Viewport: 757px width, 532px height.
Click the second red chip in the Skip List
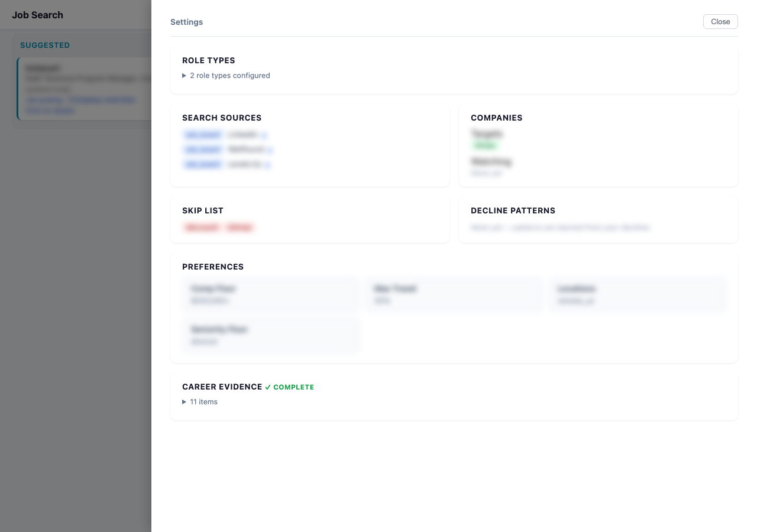click(x=240, y=227)
